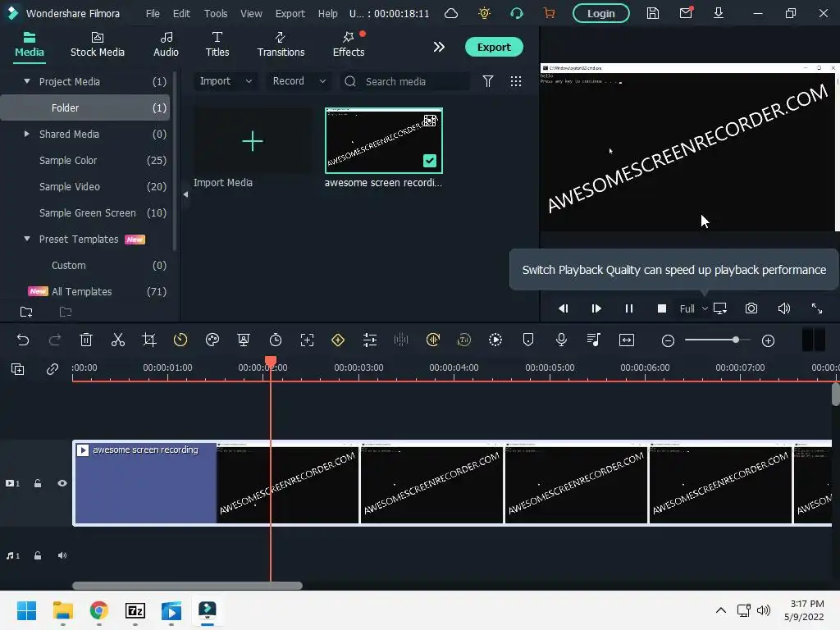Collapse the Project Media tree
Image resolution: width=840 pixels, height=630 pixels.
27,81
